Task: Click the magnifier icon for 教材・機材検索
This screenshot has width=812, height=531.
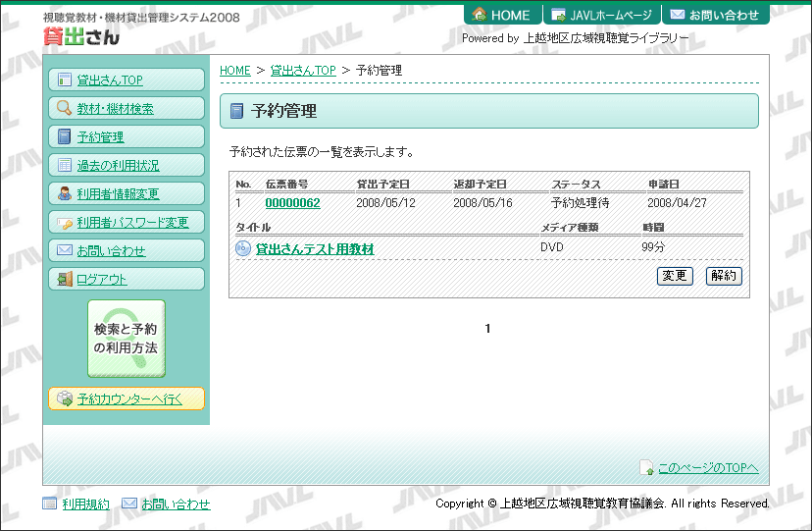Action: (65, 109)
